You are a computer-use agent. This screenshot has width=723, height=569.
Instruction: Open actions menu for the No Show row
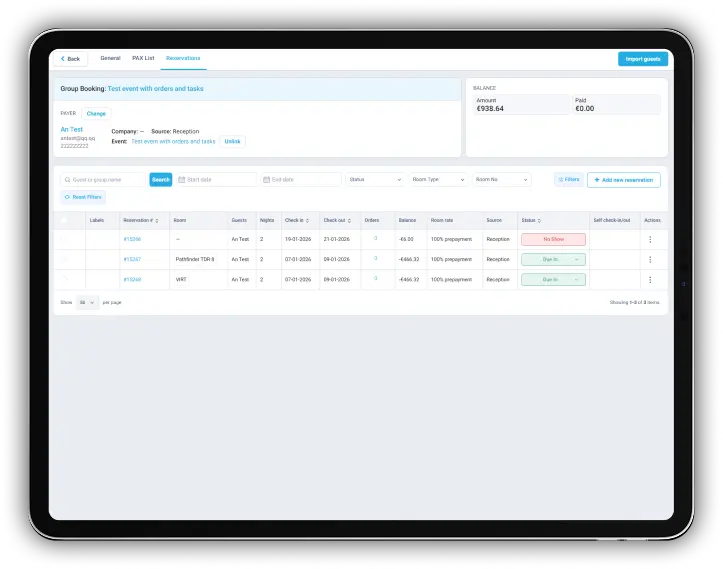650,239
